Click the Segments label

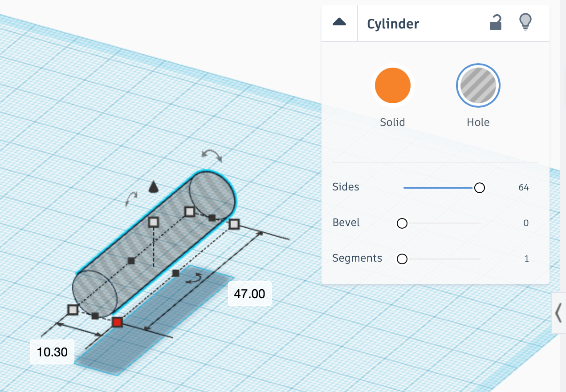point(357,258)
